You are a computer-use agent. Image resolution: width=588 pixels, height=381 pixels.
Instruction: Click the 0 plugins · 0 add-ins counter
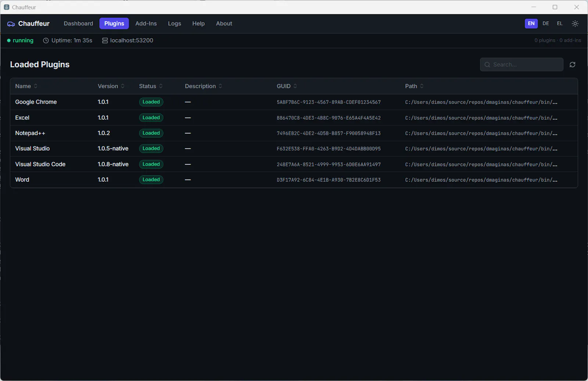(x=557, y=40)
